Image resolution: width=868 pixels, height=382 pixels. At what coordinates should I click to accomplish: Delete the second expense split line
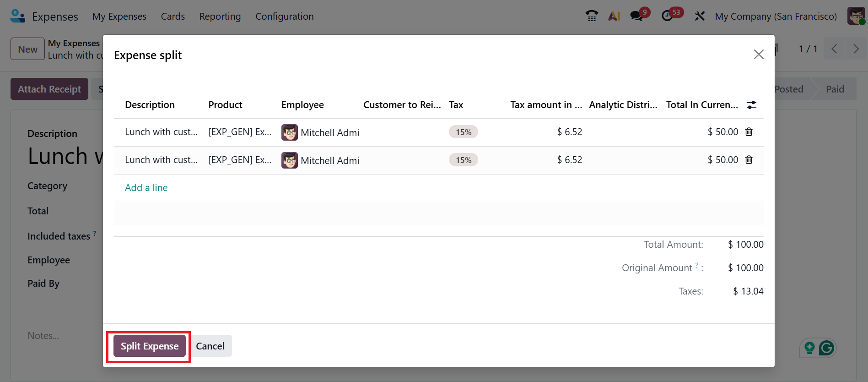[x=749, y=160]
